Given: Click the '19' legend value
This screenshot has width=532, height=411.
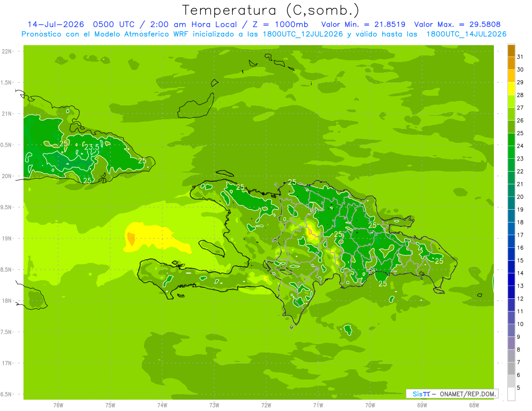Looking at the screenshot, I should coord(520,209).
